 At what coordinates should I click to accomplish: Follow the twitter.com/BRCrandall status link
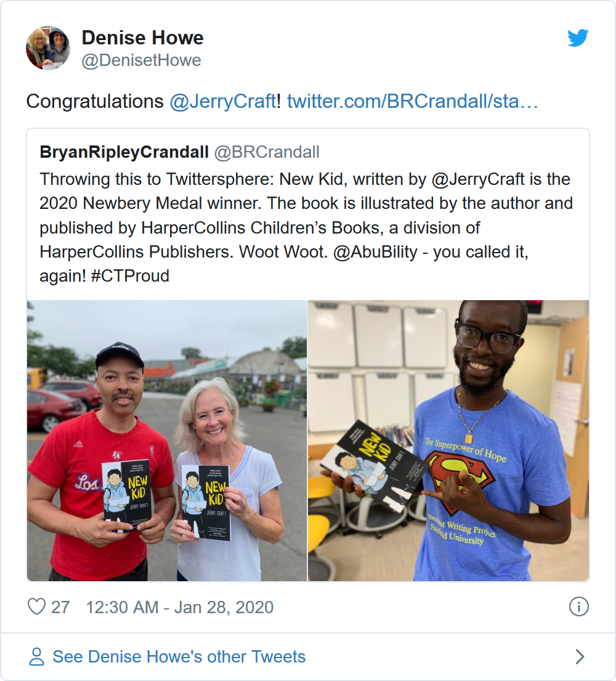point(412,101)
